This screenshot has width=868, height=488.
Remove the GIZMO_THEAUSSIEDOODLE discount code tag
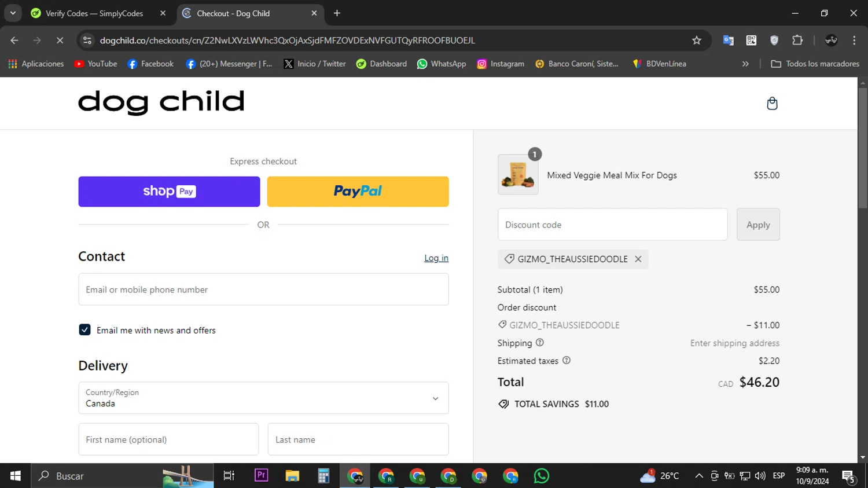638,259
